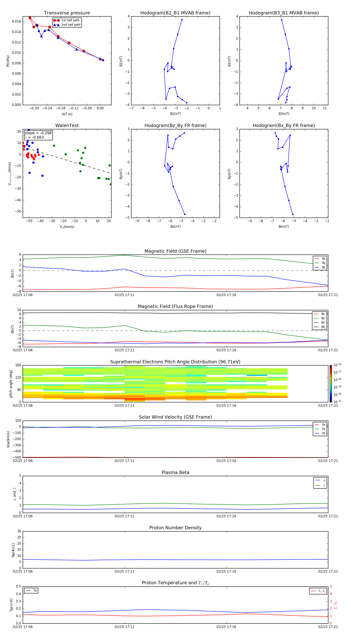This screenshot has height=644, width=351.
Task: Click the 'βp' legend entry in Plasma Beta
Action: (x=321, y=480)
